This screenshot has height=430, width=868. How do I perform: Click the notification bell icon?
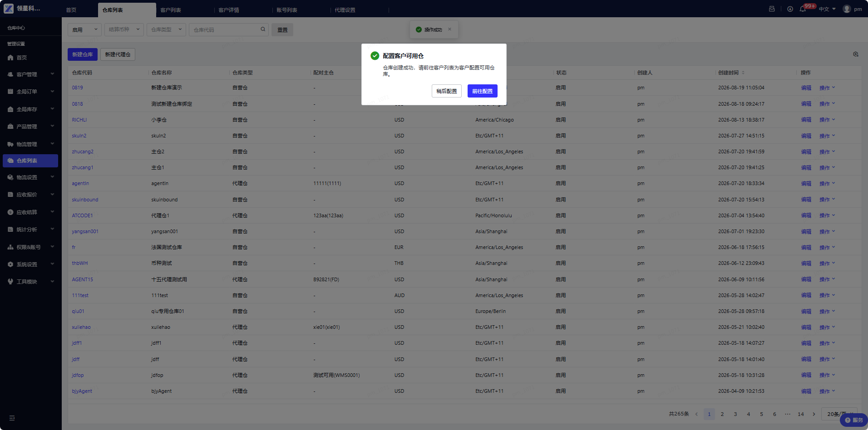[x=803, y=9]
